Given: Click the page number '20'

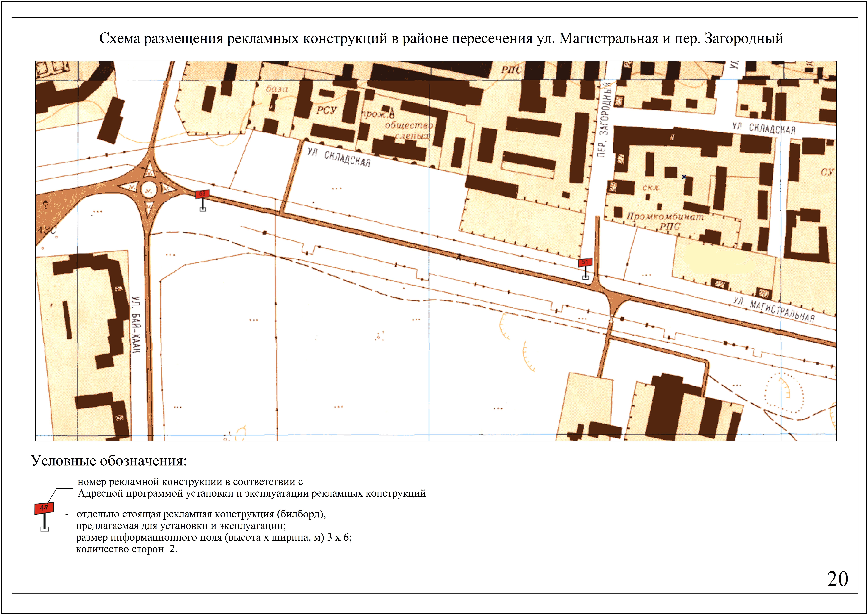Looking at the screenshot, I should (837, 579).
